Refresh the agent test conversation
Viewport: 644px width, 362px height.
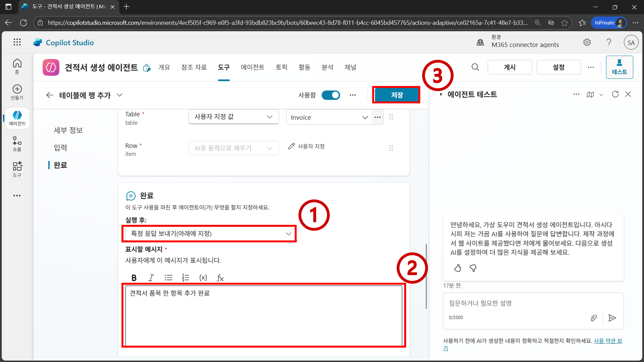click(x=615, y=94)
